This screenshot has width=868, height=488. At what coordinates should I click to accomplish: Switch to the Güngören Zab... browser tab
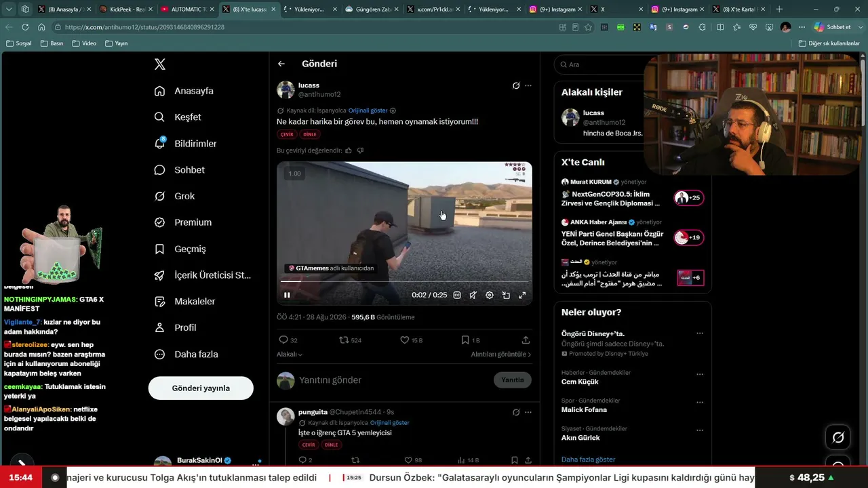click(372, 9)
